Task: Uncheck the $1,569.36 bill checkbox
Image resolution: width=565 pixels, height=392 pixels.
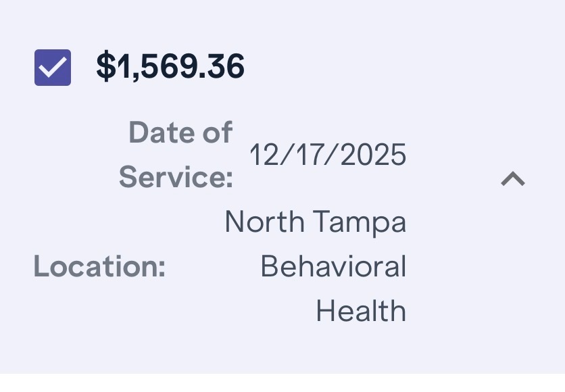Action: pos(53,68)
